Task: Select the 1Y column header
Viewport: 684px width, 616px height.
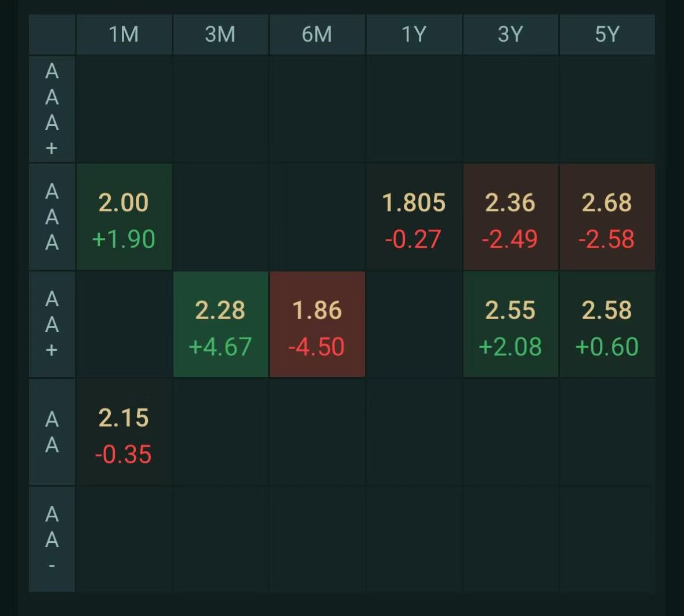Action: 414,34
